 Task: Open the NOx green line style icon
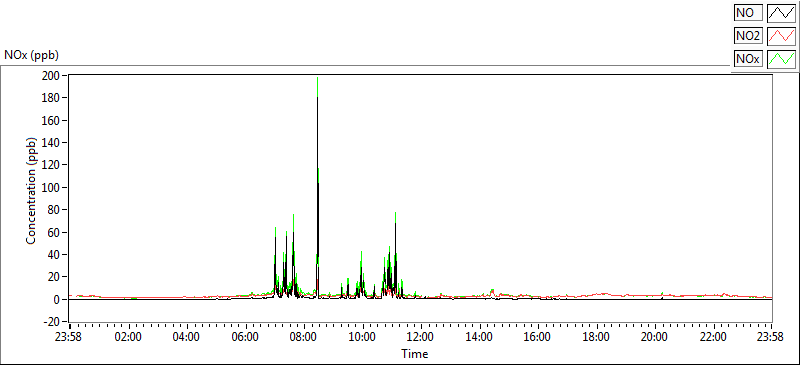(x=782, y=59)
